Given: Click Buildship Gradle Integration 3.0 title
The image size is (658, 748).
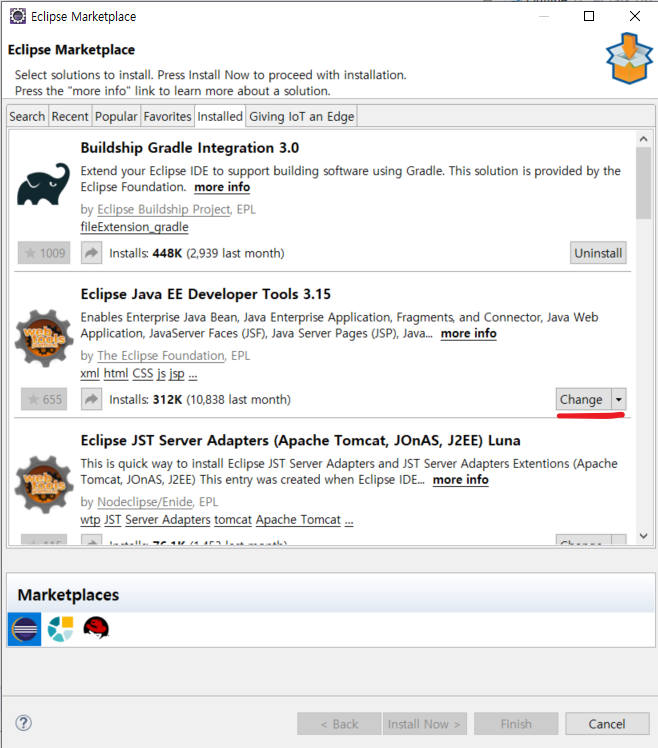Looking at the screenshot, I should click(189, 148).
